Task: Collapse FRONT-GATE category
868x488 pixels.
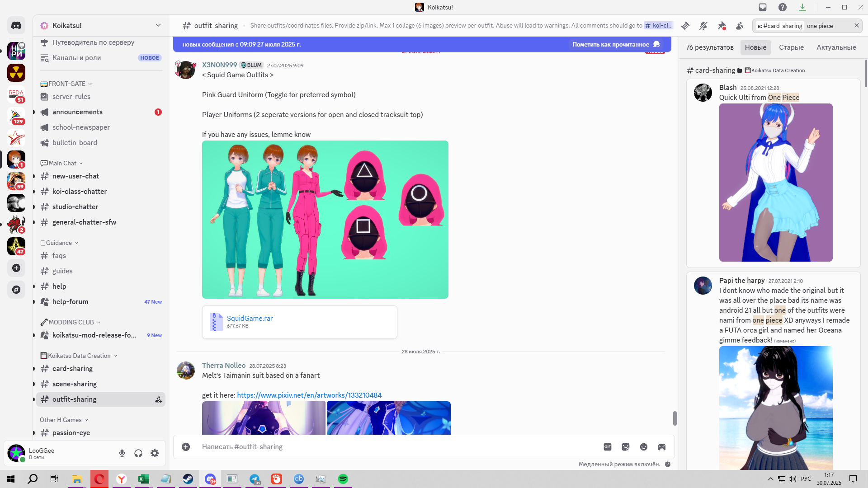Action: click(x=66, y=84)
